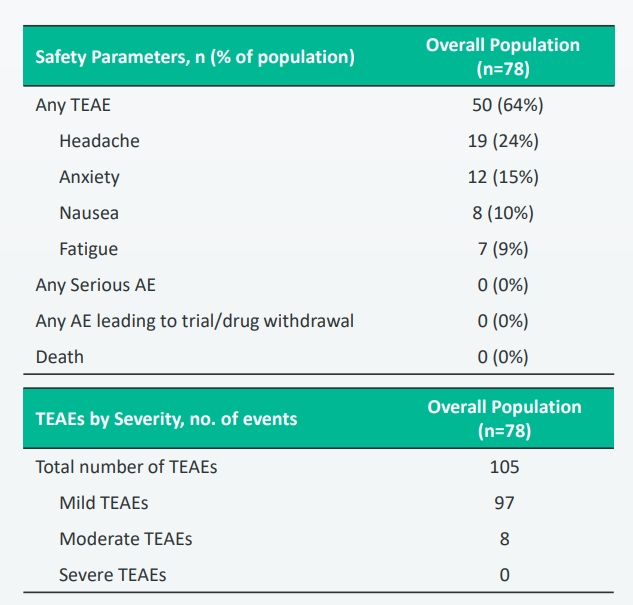Click the "TEAEs by Severity" table header

[166, 419]
